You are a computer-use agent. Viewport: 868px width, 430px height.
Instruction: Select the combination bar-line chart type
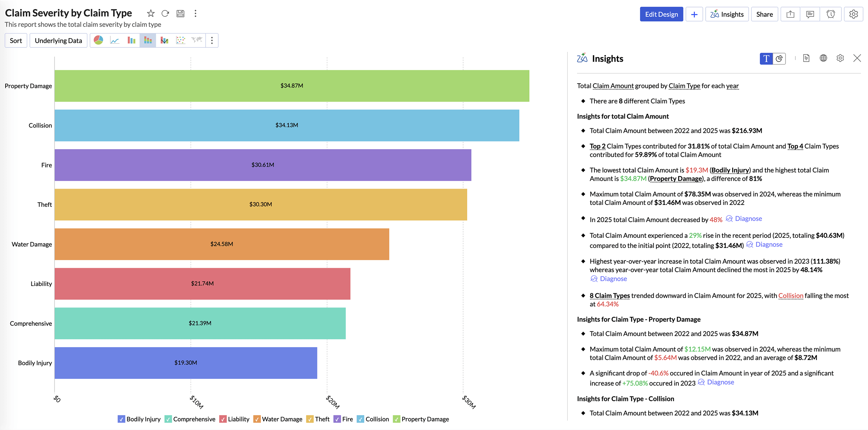point(165,40)
